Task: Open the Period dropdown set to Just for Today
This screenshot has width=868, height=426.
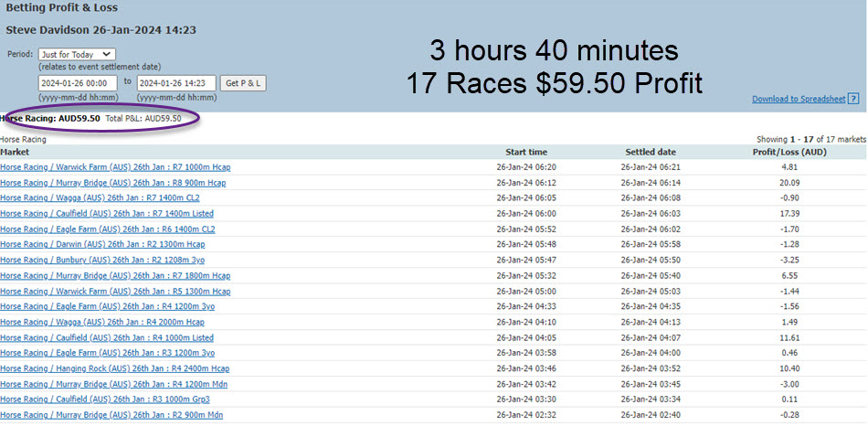Action: click(77, 54)
